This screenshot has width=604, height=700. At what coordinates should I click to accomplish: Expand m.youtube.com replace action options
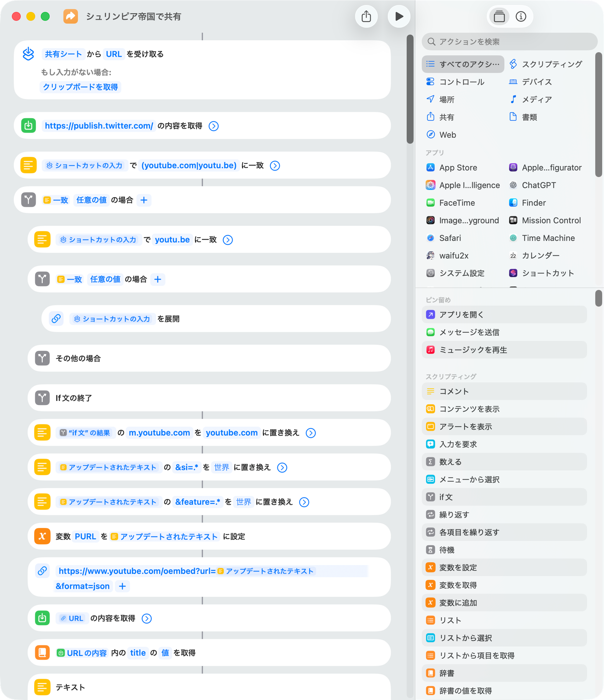310,433
